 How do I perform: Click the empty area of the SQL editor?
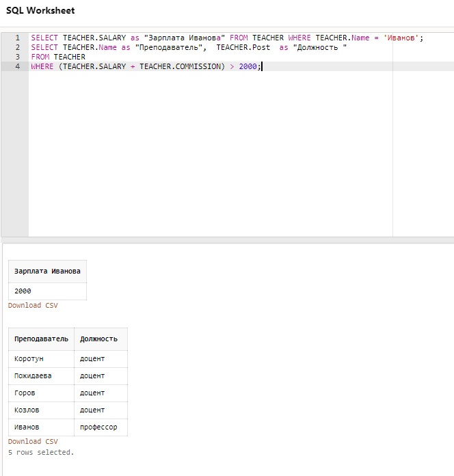[x=211, y=152]
